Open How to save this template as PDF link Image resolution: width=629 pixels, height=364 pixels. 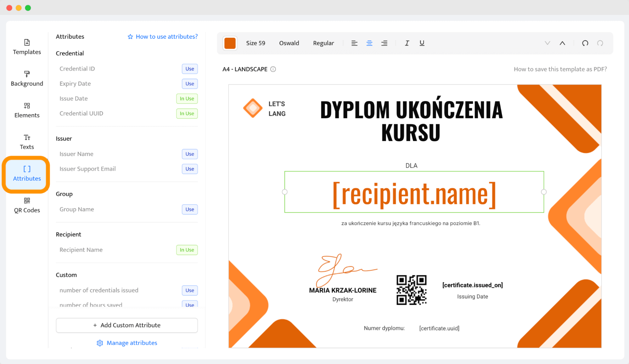(560, 69)
